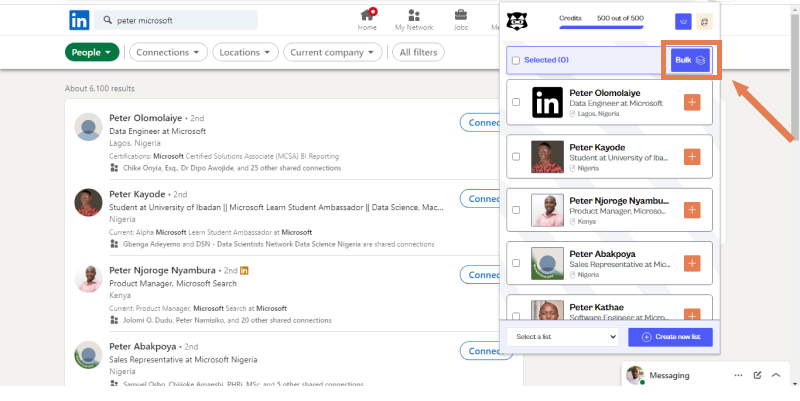Add Peter Kayode with orange plus button
The width and height of the screenshot is (800, 401).
click(692, 157)
